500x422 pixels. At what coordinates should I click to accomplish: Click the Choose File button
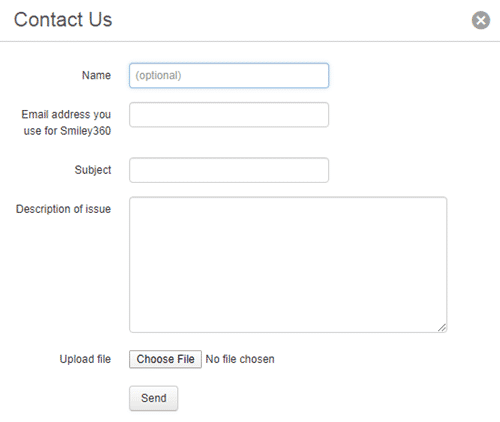tap(165, 359)
